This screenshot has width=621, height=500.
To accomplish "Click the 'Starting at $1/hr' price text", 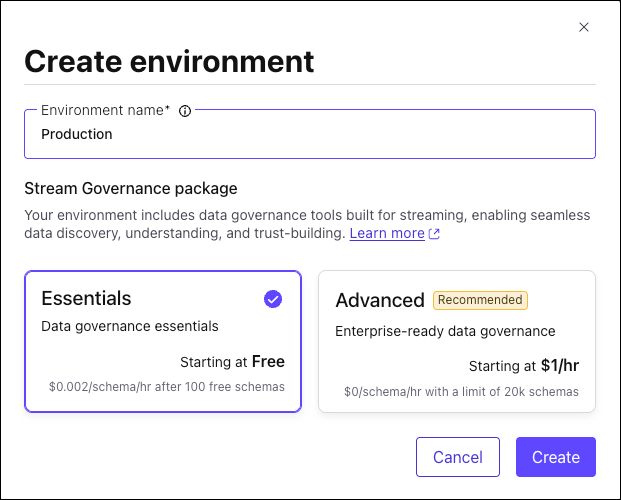I will 523,366.
